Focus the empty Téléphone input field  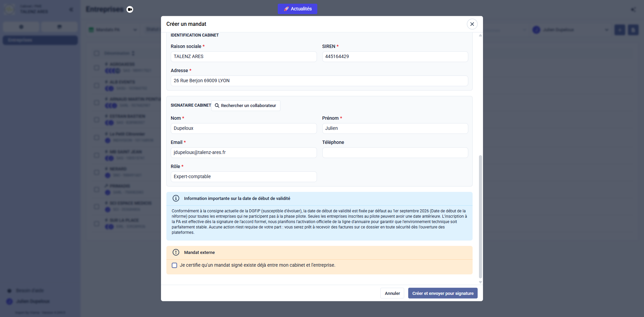click(395, 153)
